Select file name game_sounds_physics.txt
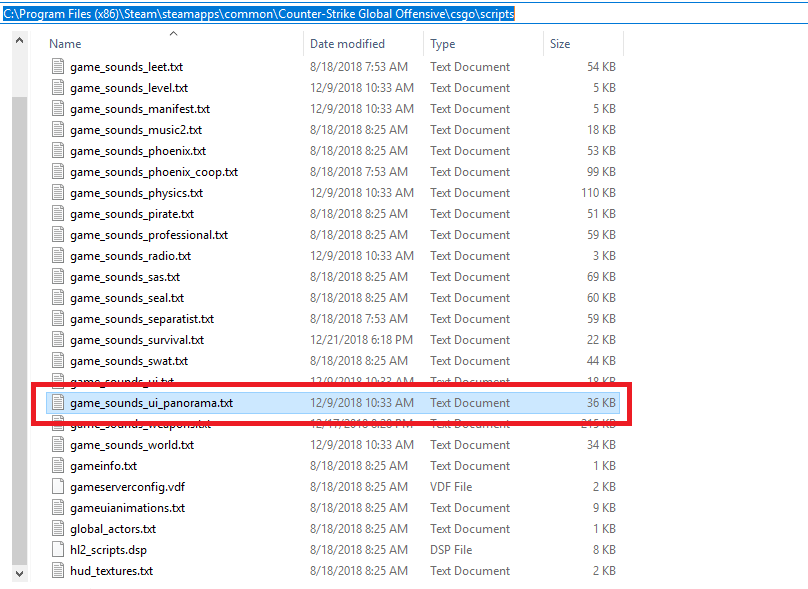The image size is (808, 589). point(137,193)
